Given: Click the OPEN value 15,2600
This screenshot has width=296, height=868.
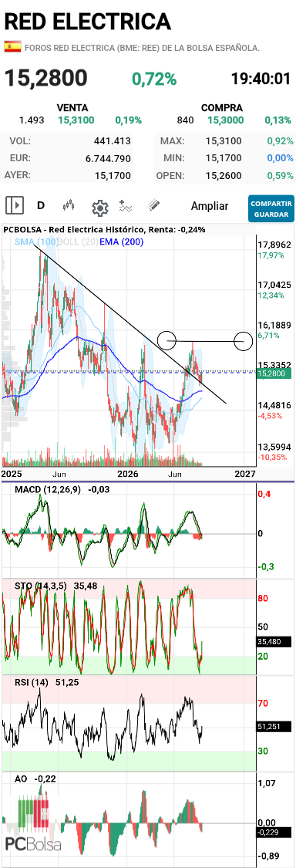Looking at the screenshot, I should pyautogui.click(x=224, y=175).
